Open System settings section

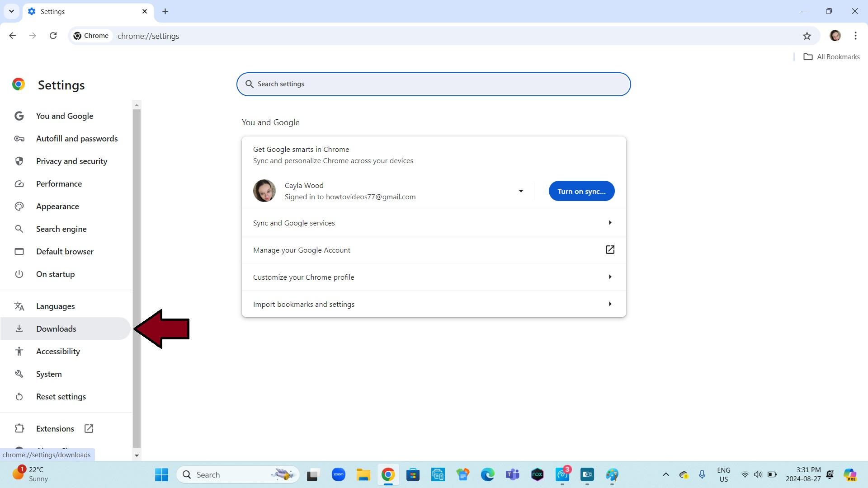pos(66,374)
